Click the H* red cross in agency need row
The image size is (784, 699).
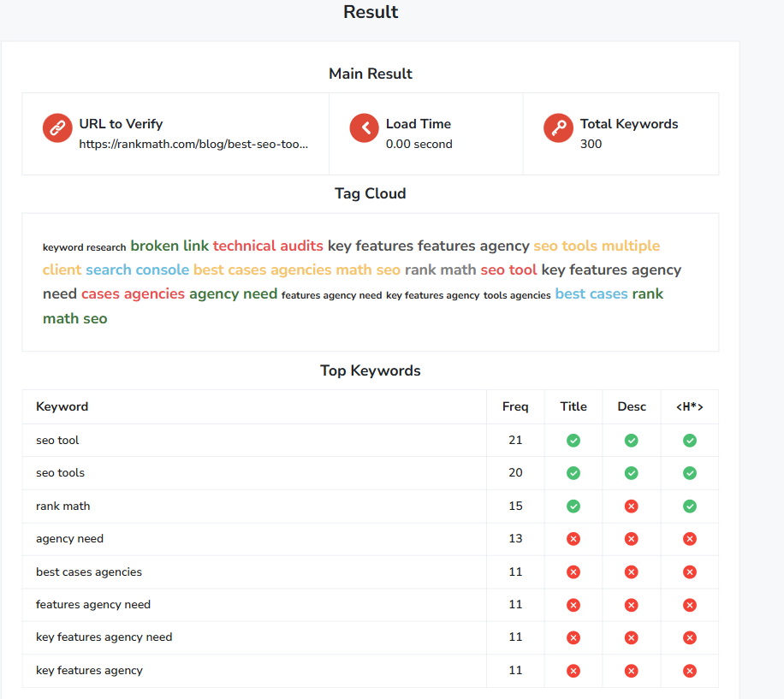[690, 539]
